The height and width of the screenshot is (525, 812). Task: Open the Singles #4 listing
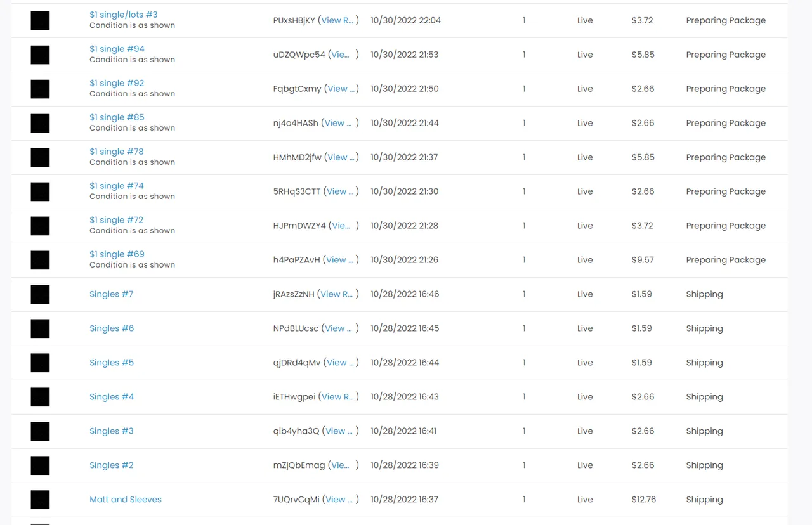click(112, 397)
